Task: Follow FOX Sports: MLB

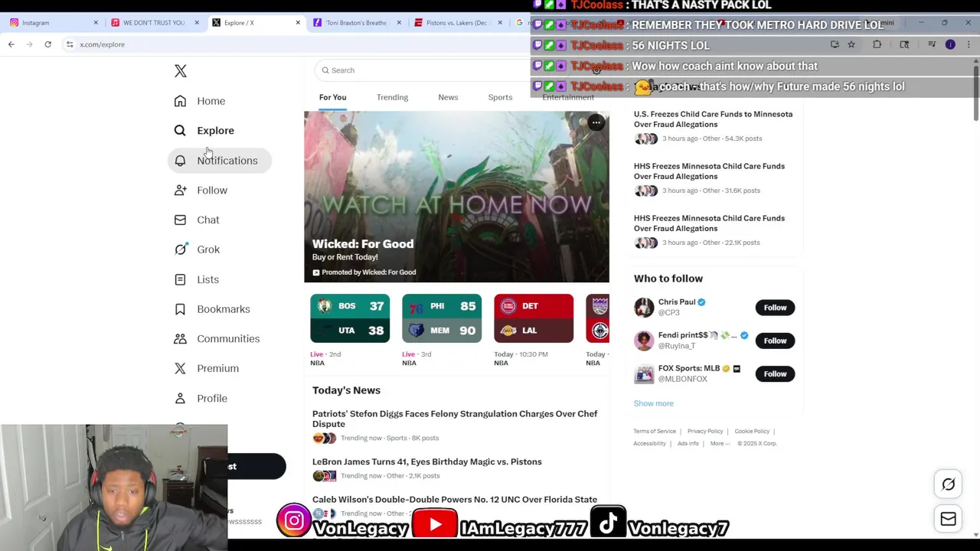Action: 775,373
